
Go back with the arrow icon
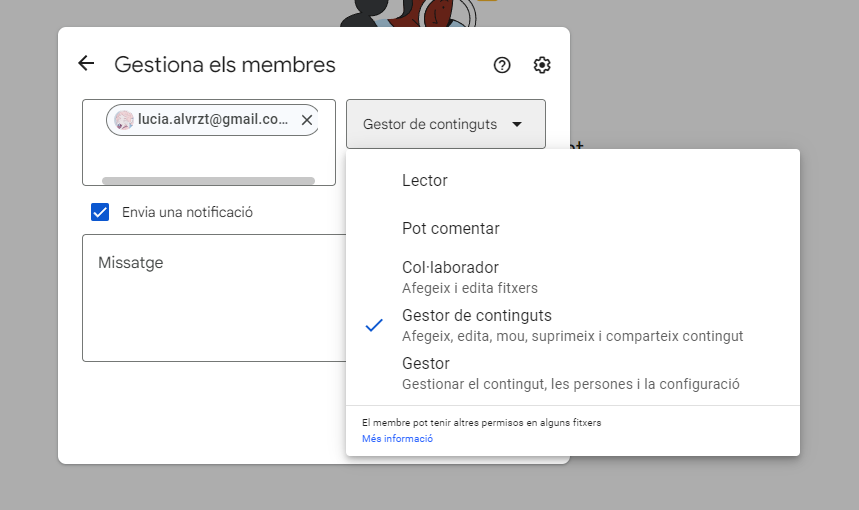86,64
